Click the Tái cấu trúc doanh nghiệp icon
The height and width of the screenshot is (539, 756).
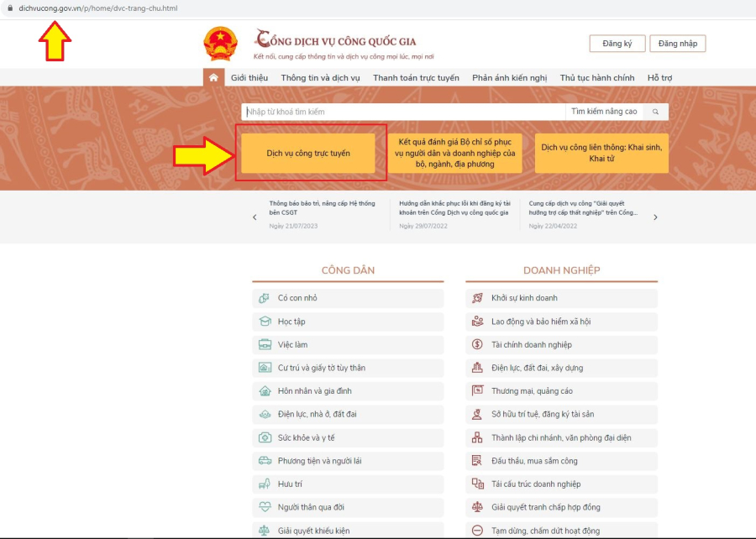[x=477, y=484]
